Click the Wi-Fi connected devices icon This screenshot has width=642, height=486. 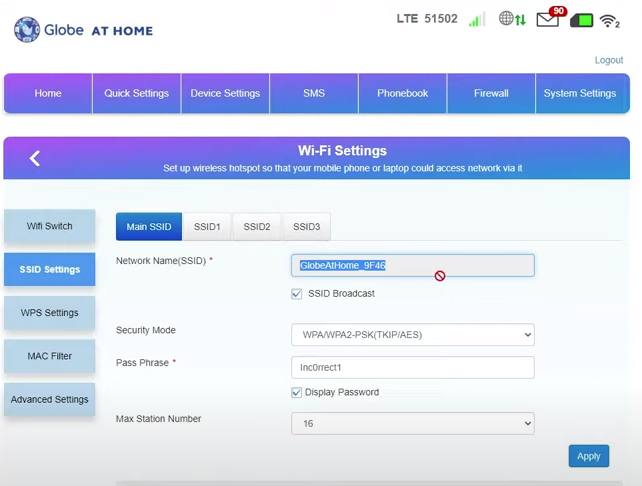609,20
